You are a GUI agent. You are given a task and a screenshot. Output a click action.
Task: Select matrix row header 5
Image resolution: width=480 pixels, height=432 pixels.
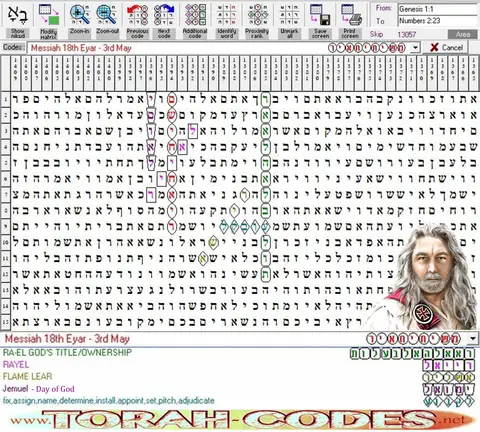(5, 163)
